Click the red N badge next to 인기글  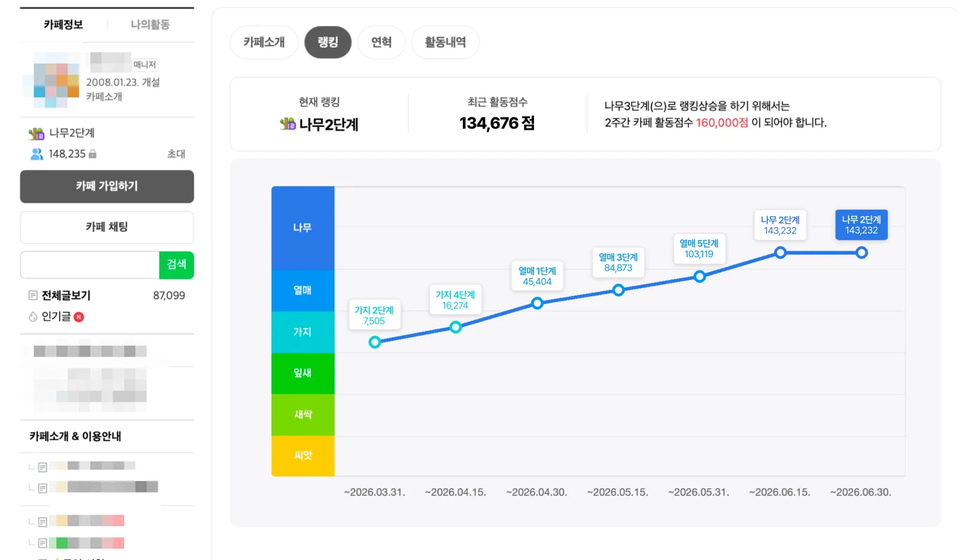coord(79,317)
